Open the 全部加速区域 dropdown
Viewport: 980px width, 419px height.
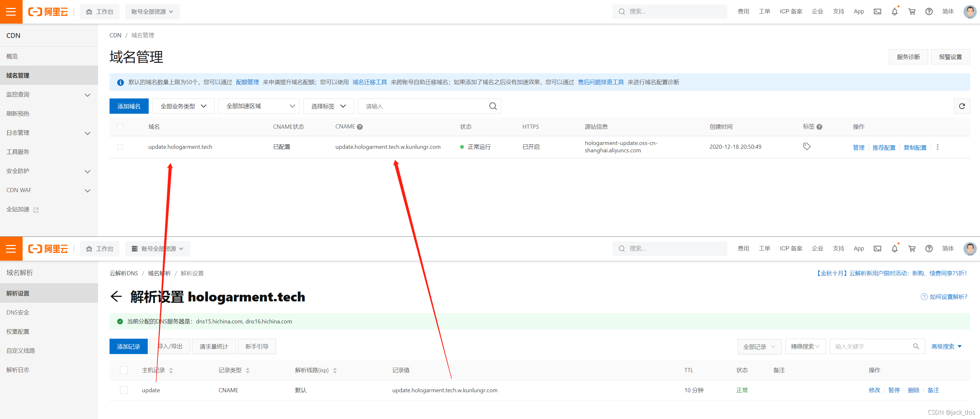259,106
